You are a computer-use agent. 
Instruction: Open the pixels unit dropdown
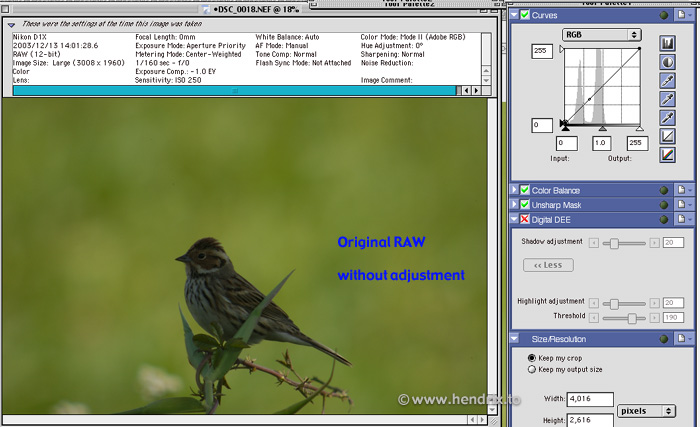(x=646, y=411)
